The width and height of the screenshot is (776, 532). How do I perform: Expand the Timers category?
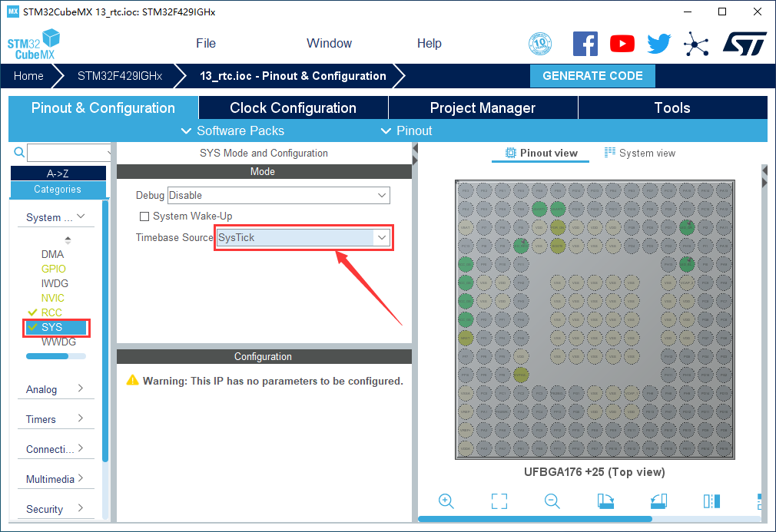[x=55, y=419]
